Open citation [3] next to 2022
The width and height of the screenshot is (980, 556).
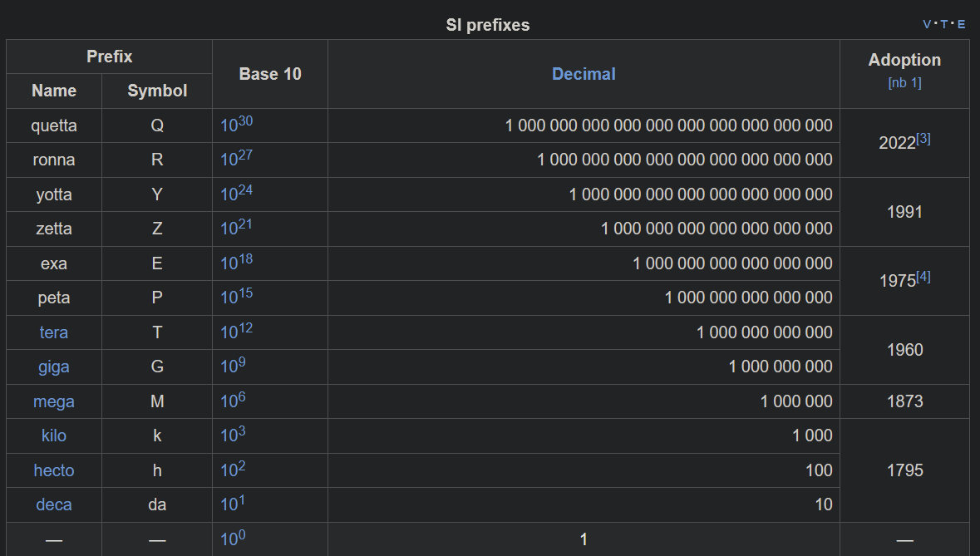(x=923, y=139)
